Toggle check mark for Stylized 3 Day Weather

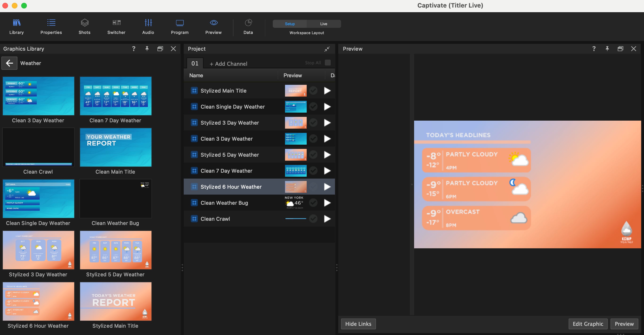[313, 123]
